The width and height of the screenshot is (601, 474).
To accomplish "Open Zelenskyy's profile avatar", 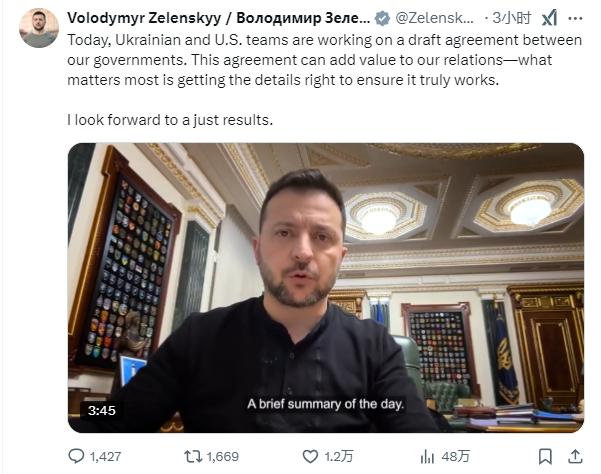I will click(39, 28).
